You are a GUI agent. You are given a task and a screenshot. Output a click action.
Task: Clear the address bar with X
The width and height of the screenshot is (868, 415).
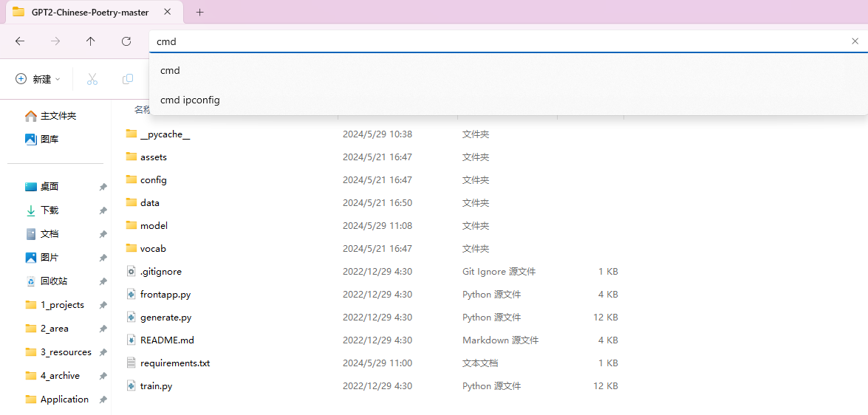(855, 41)
